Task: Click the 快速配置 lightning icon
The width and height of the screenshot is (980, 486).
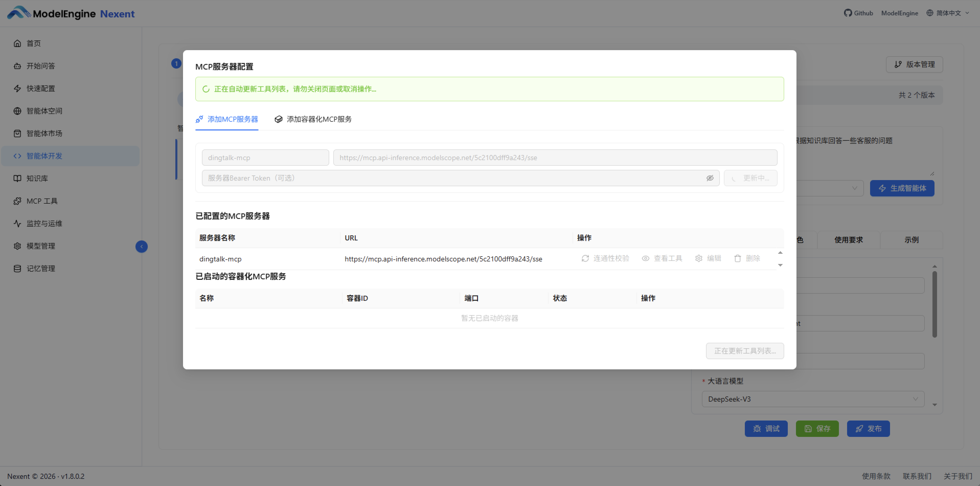Action: [x=17, y=88]
